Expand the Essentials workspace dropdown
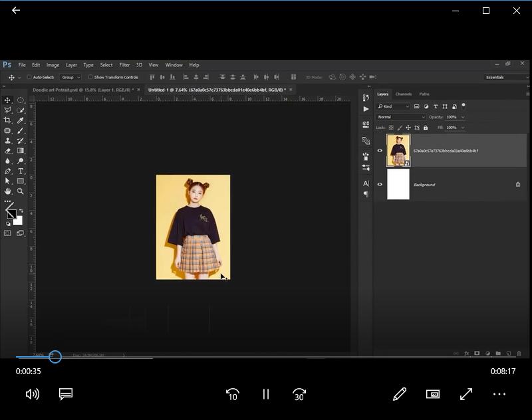This screenshot has width=532, height=420. point(506,77)
